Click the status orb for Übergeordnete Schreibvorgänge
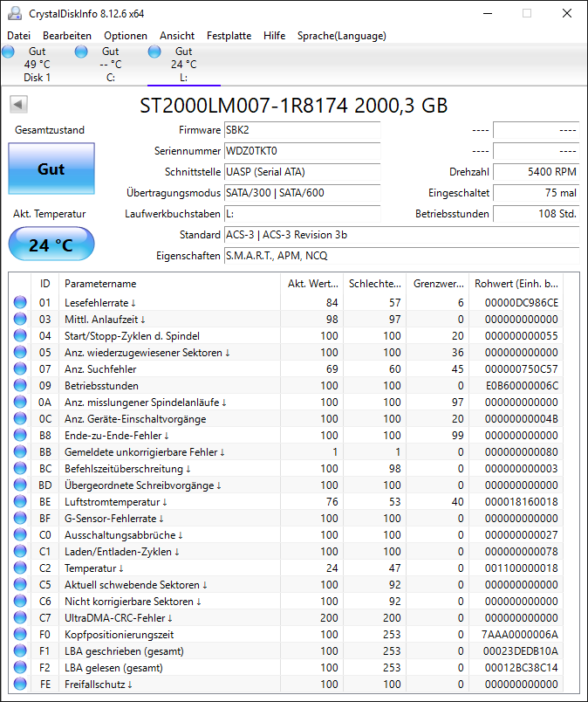Screen dimensions: 588x702 click(20, 485)
